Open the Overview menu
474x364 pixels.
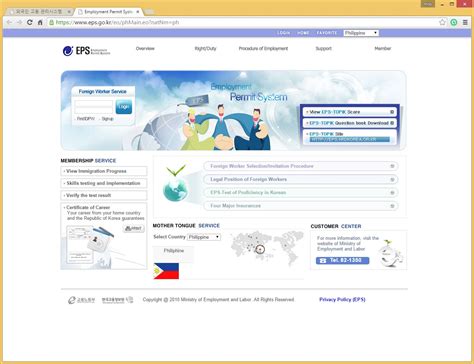(145, 49)
